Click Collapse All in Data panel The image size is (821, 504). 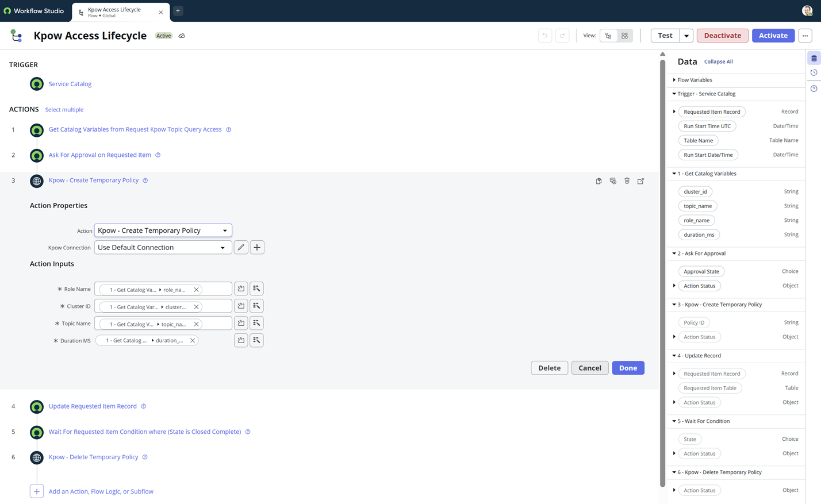click(x=718, y=61)
